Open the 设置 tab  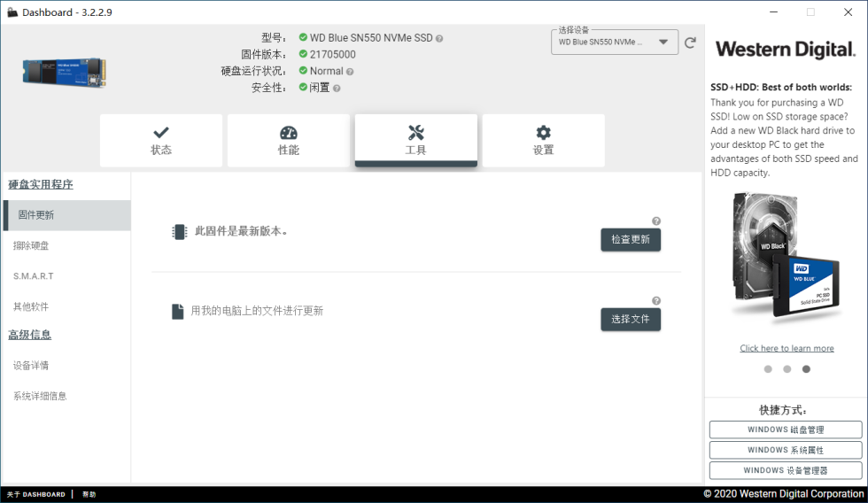click(543, 141)
